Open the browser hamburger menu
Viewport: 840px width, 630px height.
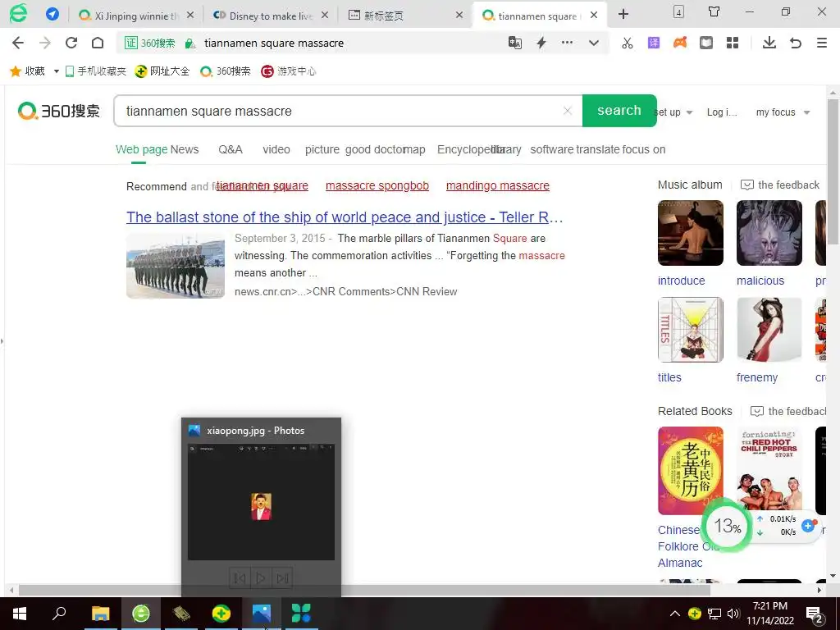pos(822,43)
